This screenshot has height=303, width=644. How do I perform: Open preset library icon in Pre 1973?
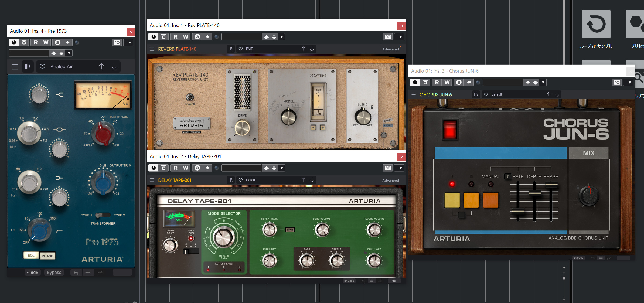tap(28, 66)
